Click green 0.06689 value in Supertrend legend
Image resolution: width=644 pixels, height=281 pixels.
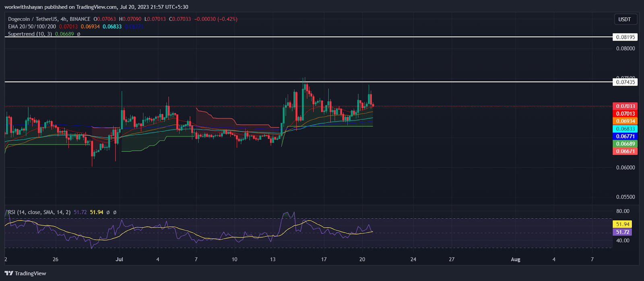tap(64, 34)
